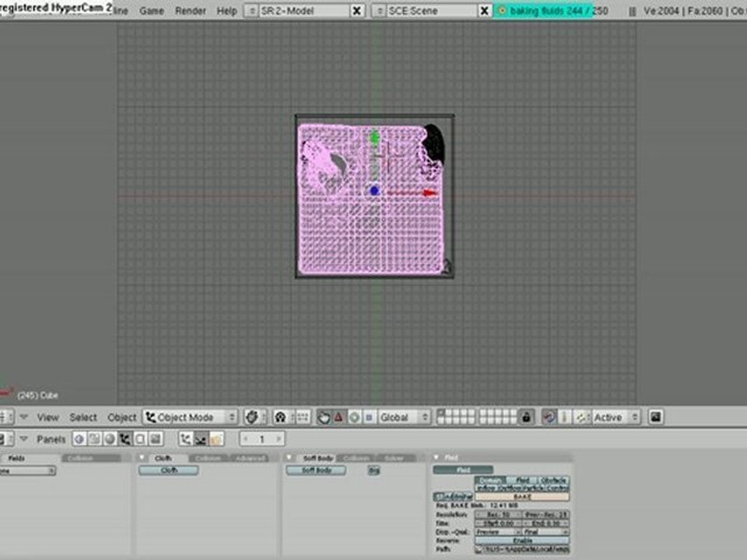Open the Final display quality dropdown
Viewport: 747px width, 560px height.
[x=546, y=532]
